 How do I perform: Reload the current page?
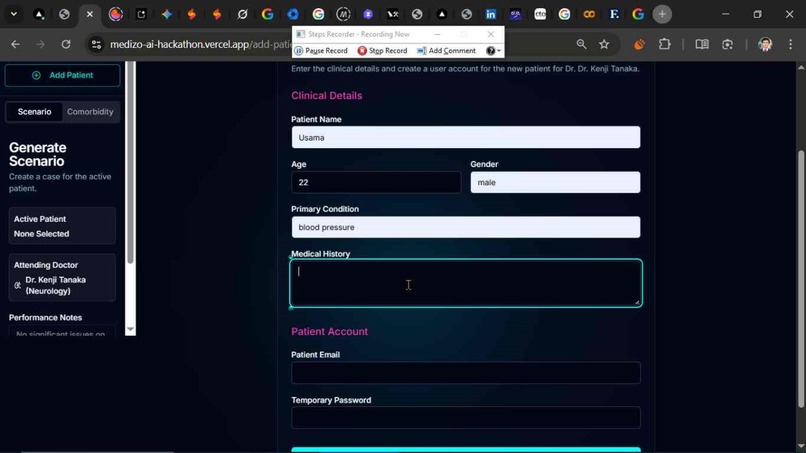coord(66,44)
